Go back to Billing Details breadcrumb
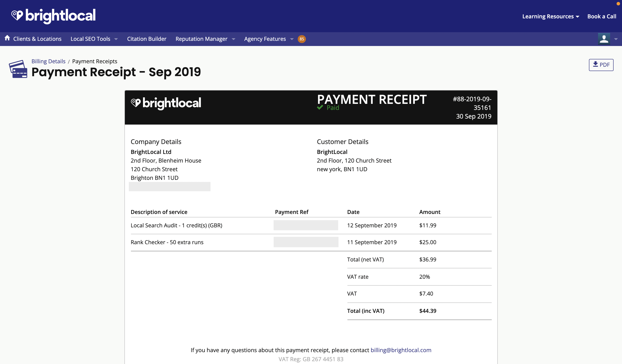Screen dimensions: 622x364 tap(48, 61)
